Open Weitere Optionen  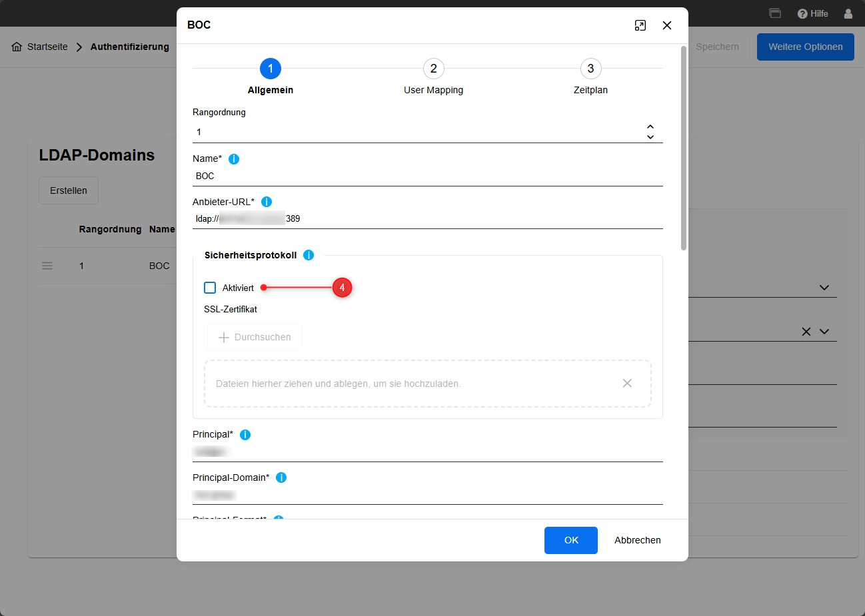[x=806, y=47]
